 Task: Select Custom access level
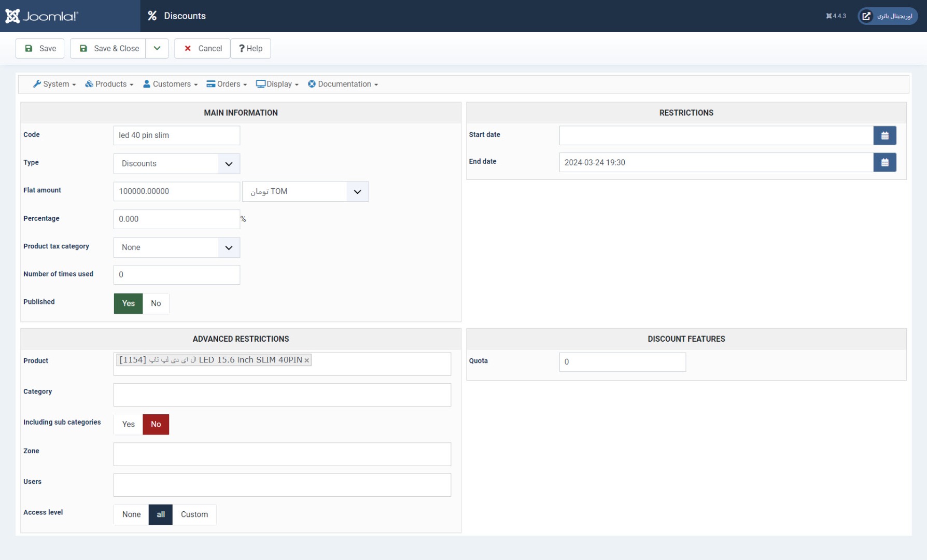194,515
